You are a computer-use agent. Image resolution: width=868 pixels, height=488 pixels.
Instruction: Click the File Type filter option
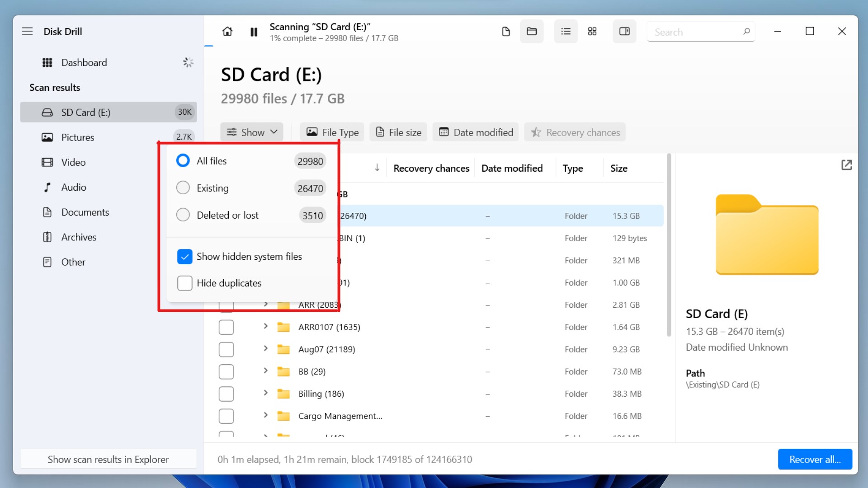[x=331, y=132]
